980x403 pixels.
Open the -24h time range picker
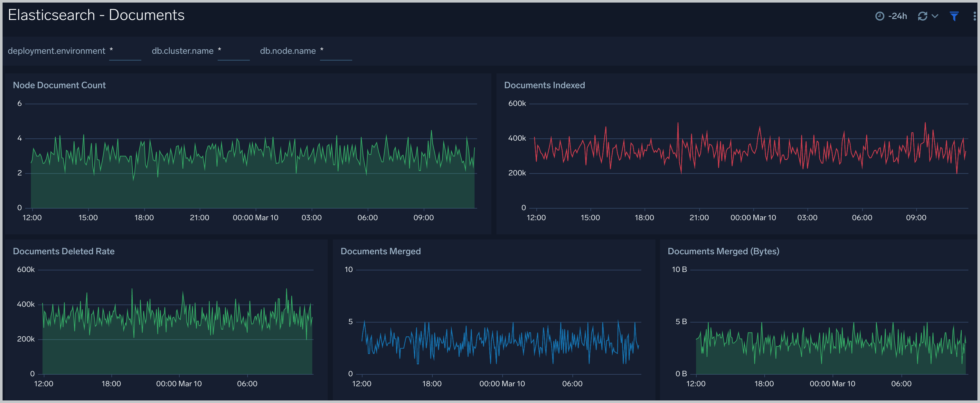click(x=891, y=16)
